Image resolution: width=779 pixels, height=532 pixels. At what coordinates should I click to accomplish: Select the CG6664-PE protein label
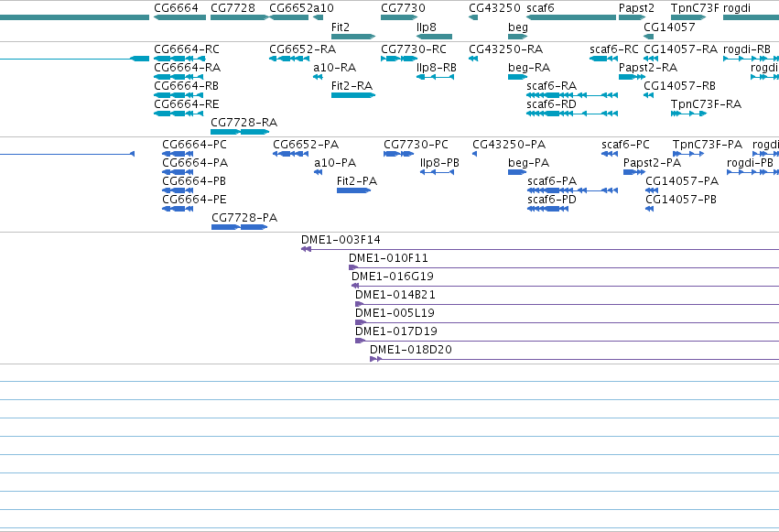point(194,200)
